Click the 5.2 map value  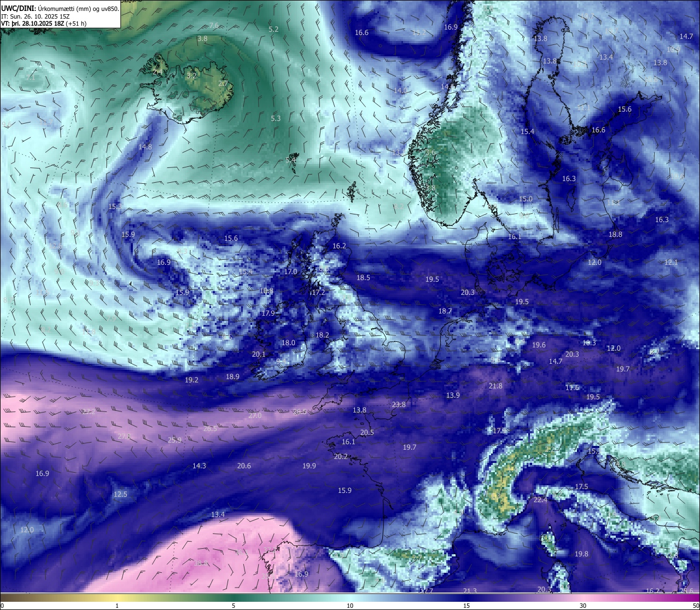coord(274,30)
